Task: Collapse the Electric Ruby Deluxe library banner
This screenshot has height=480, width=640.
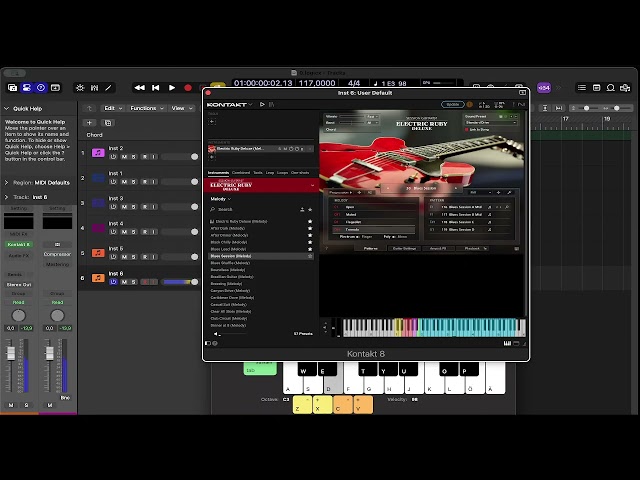Action: click(x=313, y=185)
